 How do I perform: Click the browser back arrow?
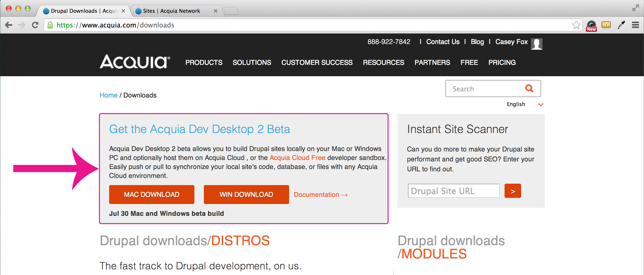[9, 25]
